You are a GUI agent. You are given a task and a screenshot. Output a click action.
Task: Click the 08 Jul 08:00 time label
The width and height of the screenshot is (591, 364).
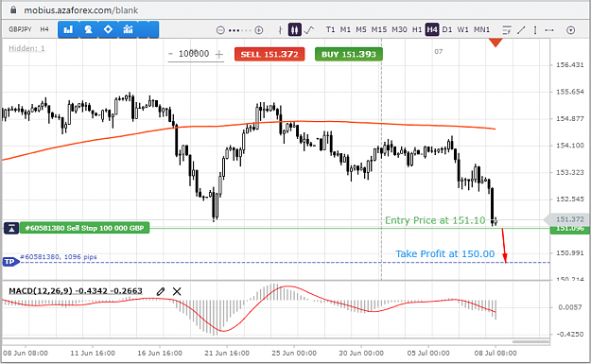coord(495,353)
